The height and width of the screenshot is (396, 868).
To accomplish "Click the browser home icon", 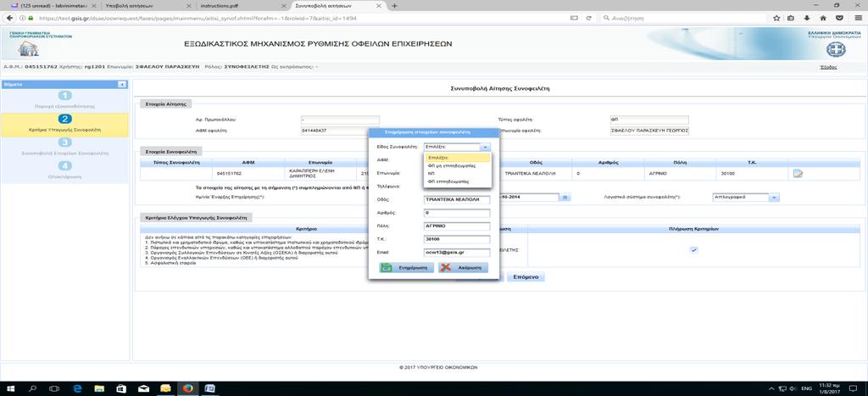I will click(823, 18).
